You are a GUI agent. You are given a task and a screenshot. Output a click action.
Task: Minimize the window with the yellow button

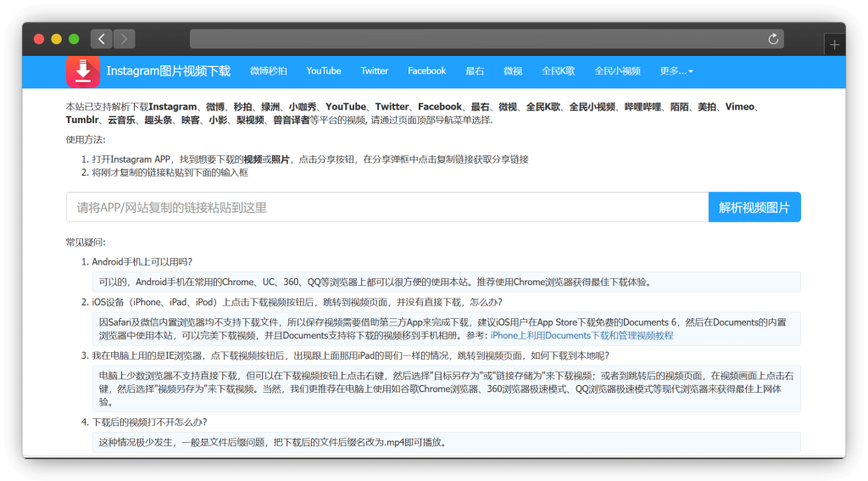pyautogui.click(x=57, y=39)
